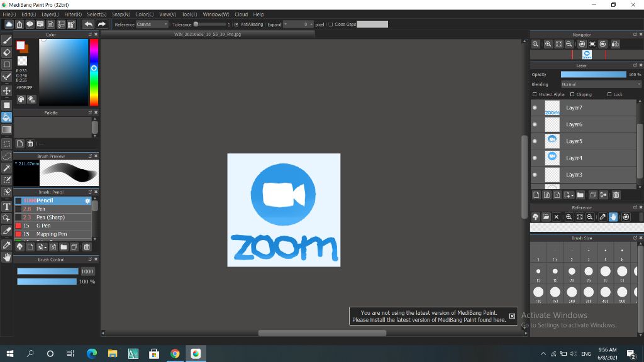Screen dimensions: 644x362
Task: Select the Pen (Sharp) brush
Action: (x=53, y=217)
